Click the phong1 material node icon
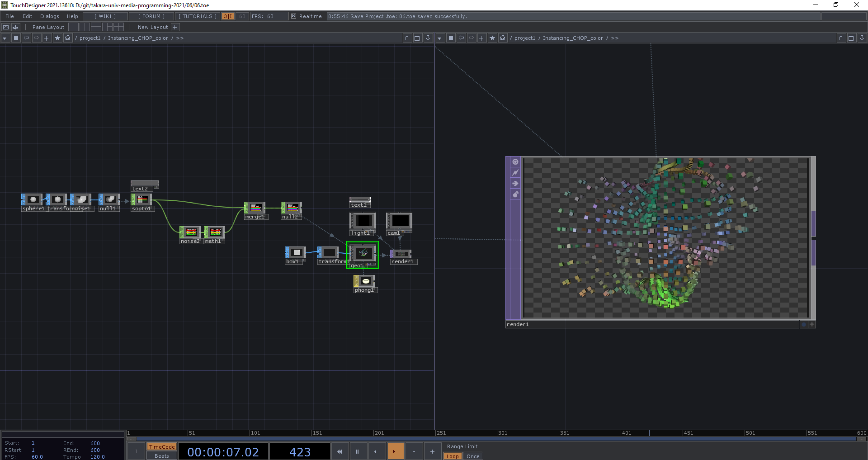 tap(365, 281)
